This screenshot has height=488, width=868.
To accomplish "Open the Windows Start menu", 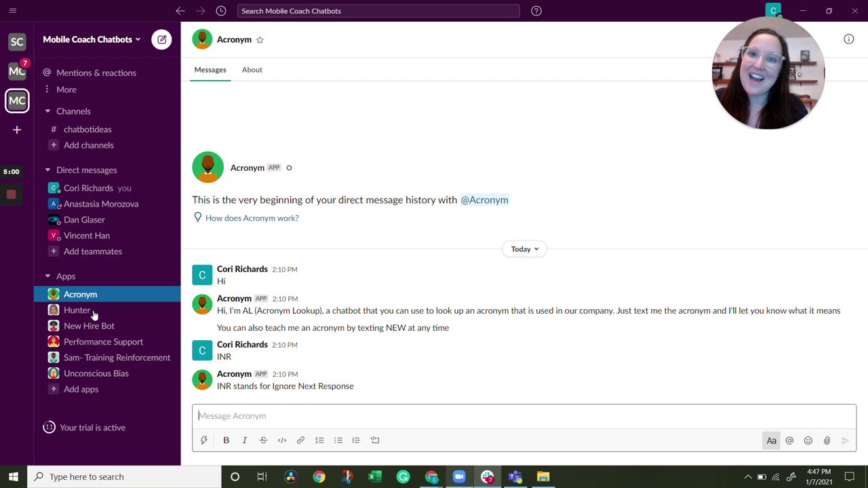I will 13,476.
